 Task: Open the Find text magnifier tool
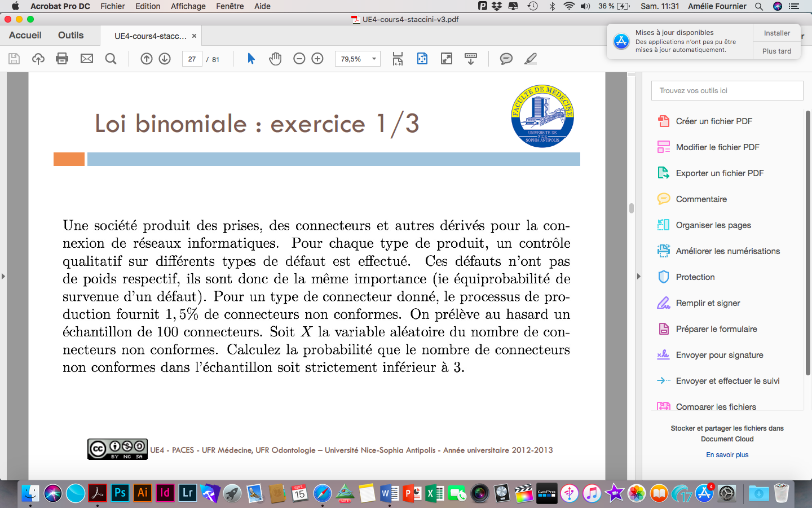tap(111, 59)
